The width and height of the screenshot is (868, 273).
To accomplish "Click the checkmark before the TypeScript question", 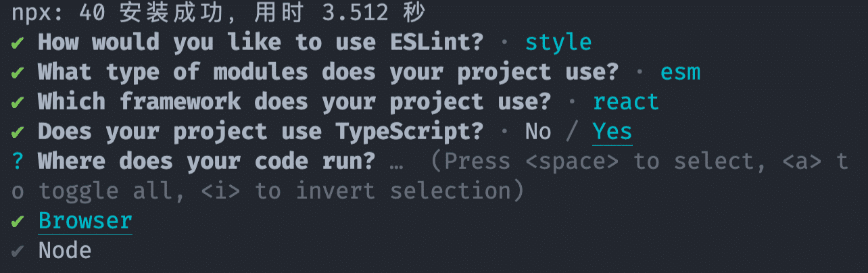I will click(18, 132).
